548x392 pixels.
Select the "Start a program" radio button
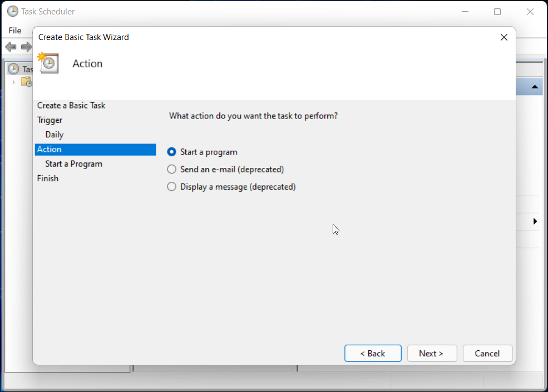coord(171,152)
